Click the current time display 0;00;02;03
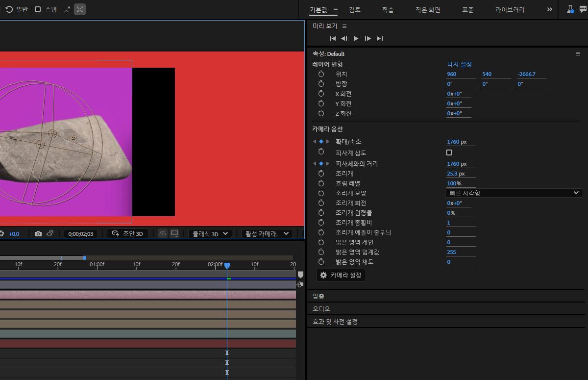588x380 pixels. point(80,233)
